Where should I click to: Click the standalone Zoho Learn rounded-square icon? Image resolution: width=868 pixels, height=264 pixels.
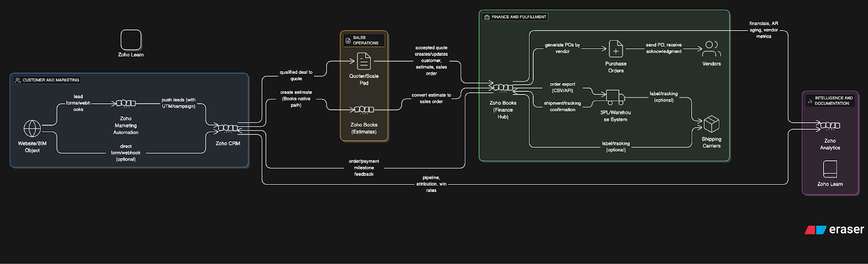[x=131, y=40]
